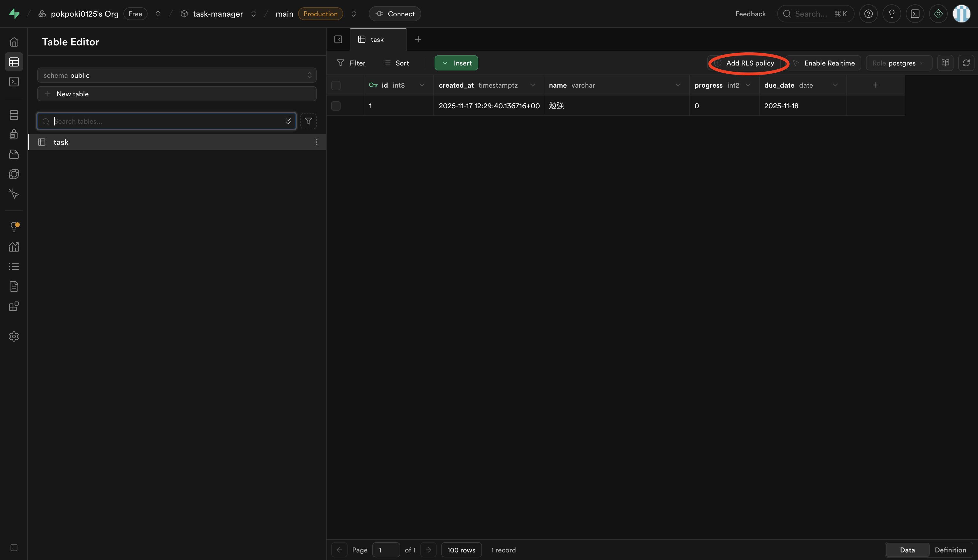Image resolution: width=978 pixels, height=560 pixels.
Task: Open the help question mark icon
Action: pyautogui.click(x=868, y=14)
